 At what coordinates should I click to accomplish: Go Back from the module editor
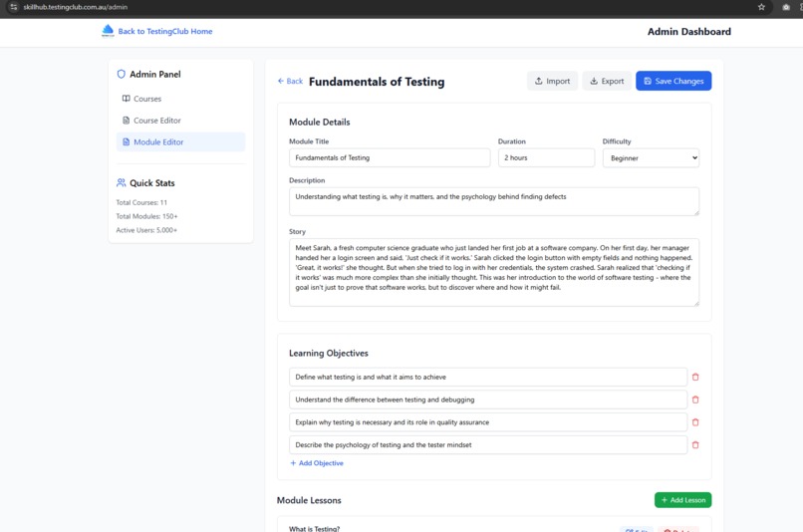tap(290, 81)
